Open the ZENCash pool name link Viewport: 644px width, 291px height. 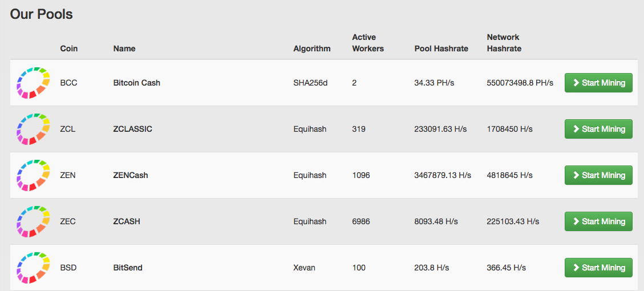coord(130,175)
